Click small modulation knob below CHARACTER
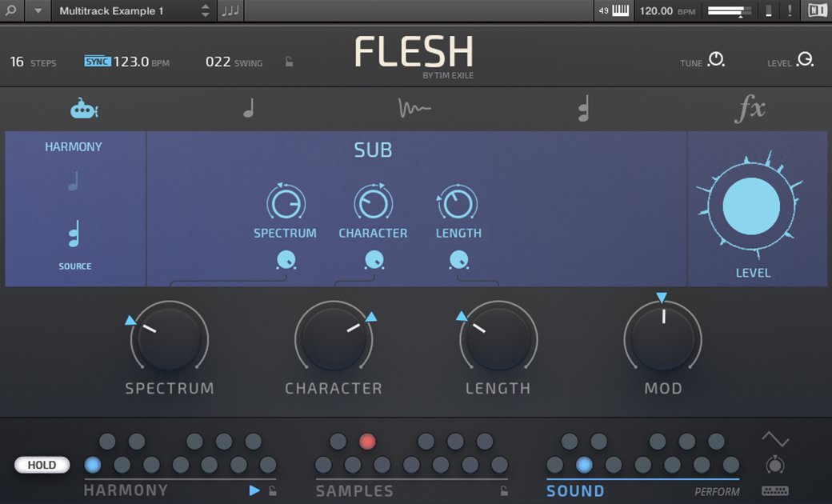The width and height of the screenshot is (832, 504). [x=374, y=260]
